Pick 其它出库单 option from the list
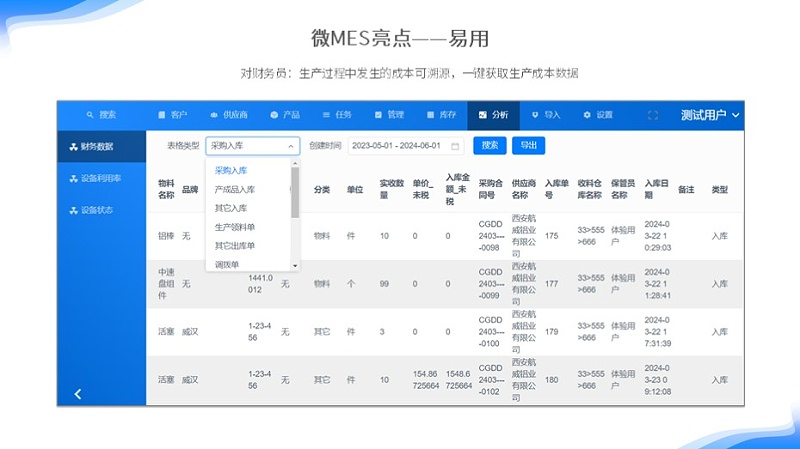Image resolution: width=800 pixels, height=449 pixels. pos(234,245)
